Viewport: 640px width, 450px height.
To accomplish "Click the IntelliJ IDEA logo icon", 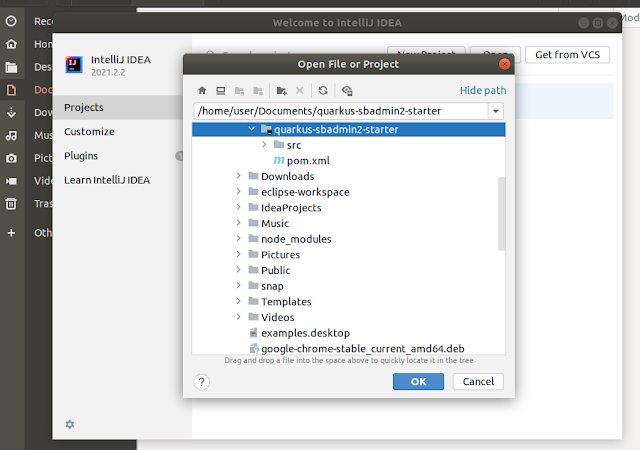I will [74, 65].
